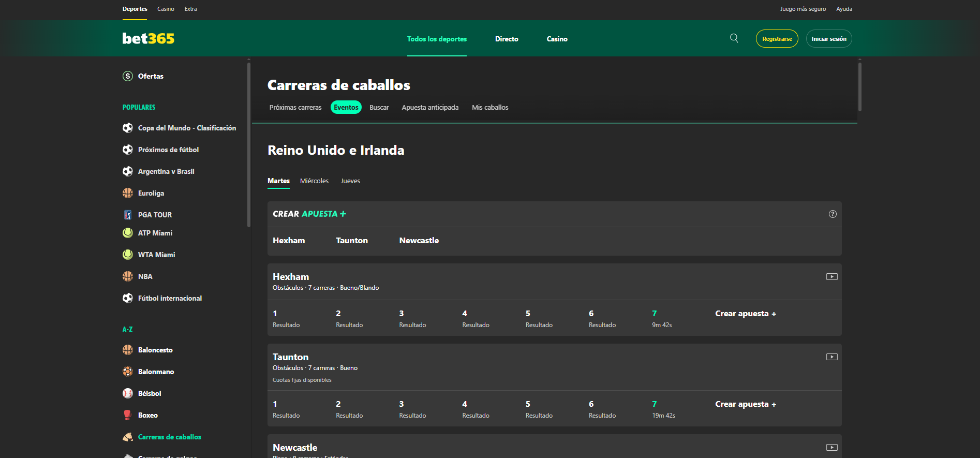Image resolution: width=980 pixels, height=458 pixels.
Task: Click the Fútbol internacional ball icon
Action: (128, 298)
